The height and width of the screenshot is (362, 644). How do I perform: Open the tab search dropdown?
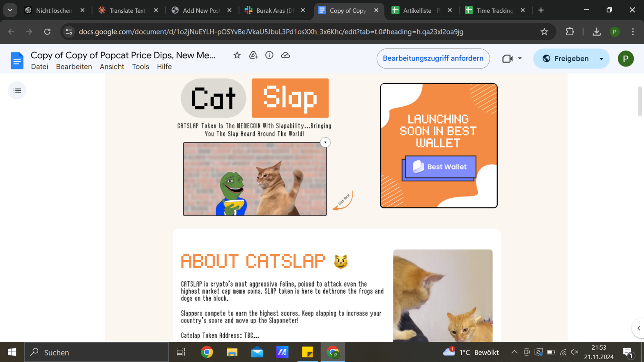pos(10,11)
